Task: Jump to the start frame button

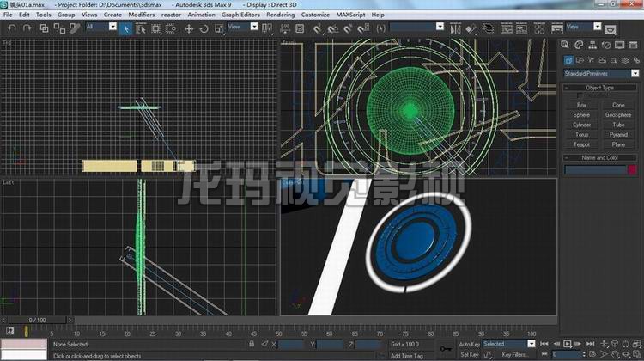Action: pyautogui.click(x=544, y=343)
